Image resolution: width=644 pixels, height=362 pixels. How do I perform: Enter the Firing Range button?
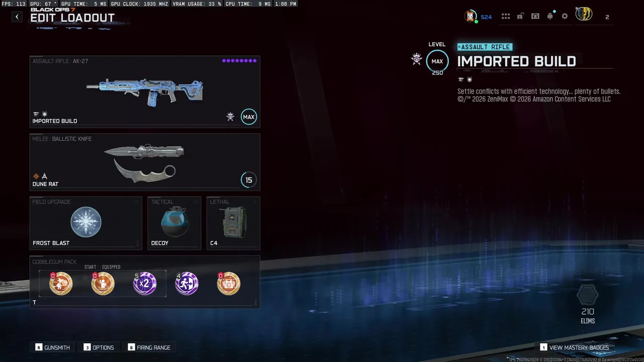pyautogui.click(x=149, y=347)
